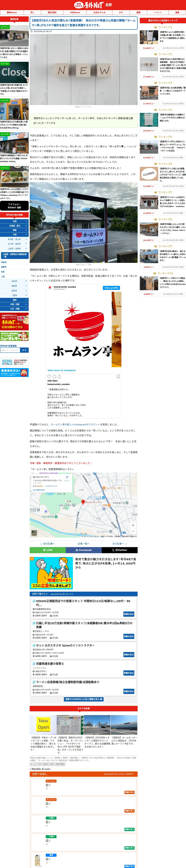Image resolution: width=186 pixels, height=868 pixels.
Task: Click 情報提供求む banner in sidebar
Action: tap(14, 372)
